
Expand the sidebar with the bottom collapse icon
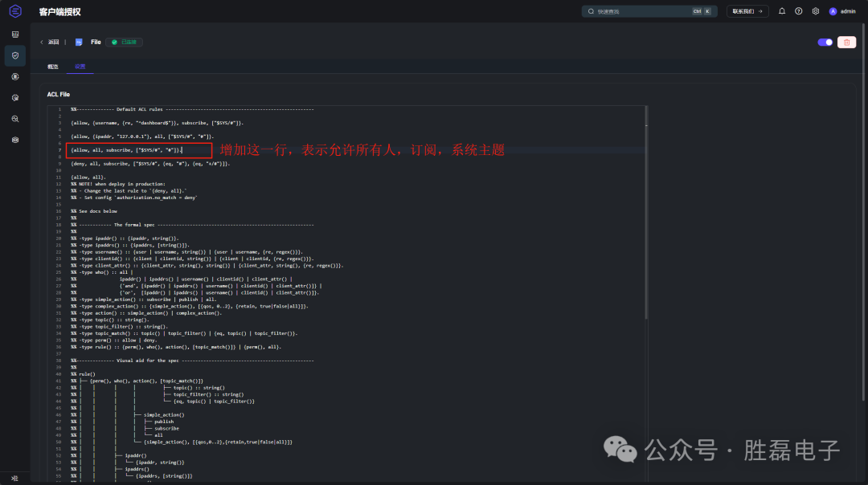click(x=15, y=479)
